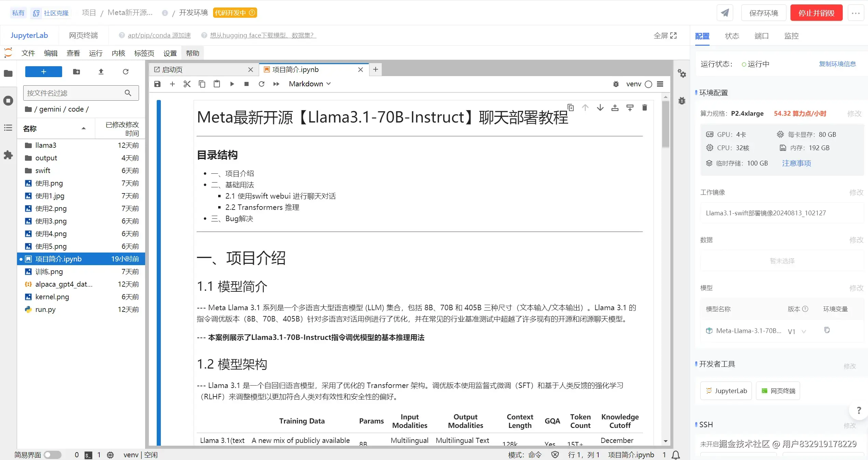This screenshot has width=868, height=460.
Task: Open the 注意事项 link
Action: click(x=796, y=163)
